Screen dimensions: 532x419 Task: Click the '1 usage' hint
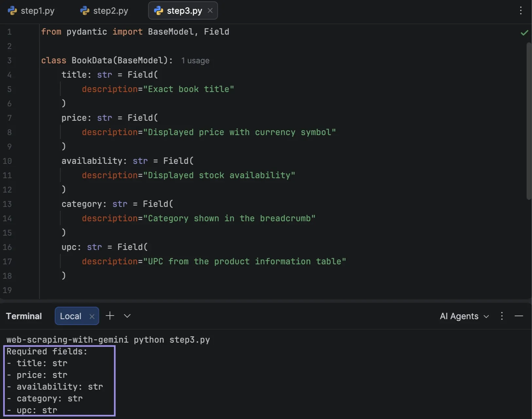(195, 61)
